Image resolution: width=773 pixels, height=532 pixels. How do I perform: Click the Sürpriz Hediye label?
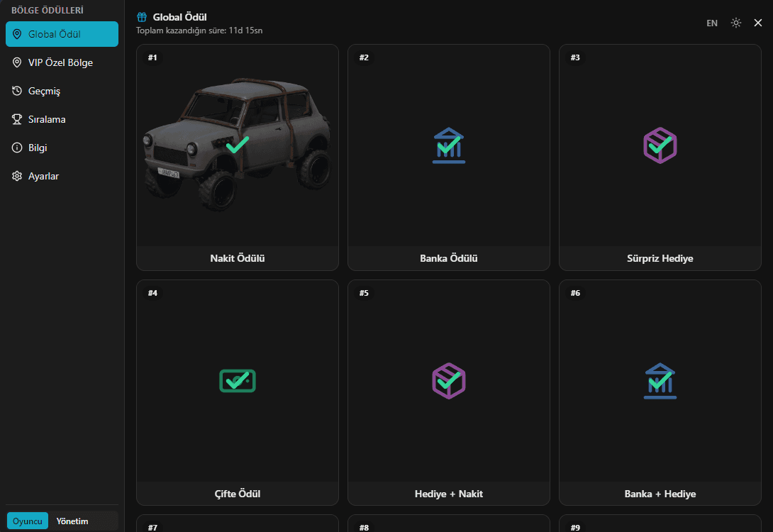660,258
